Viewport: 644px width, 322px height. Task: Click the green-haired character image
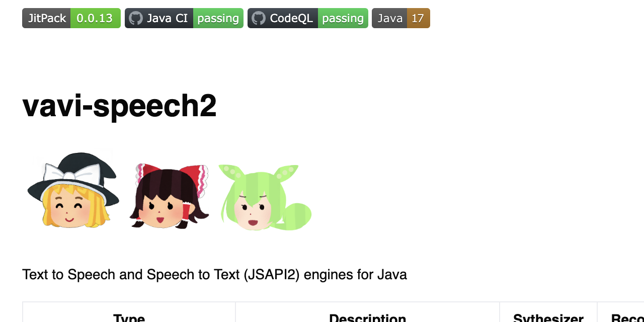(x=265, y=197)
